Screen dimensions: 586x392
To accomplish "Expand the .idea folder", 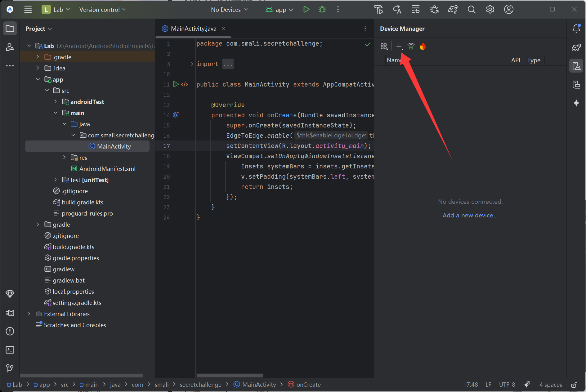I will 38,68.
